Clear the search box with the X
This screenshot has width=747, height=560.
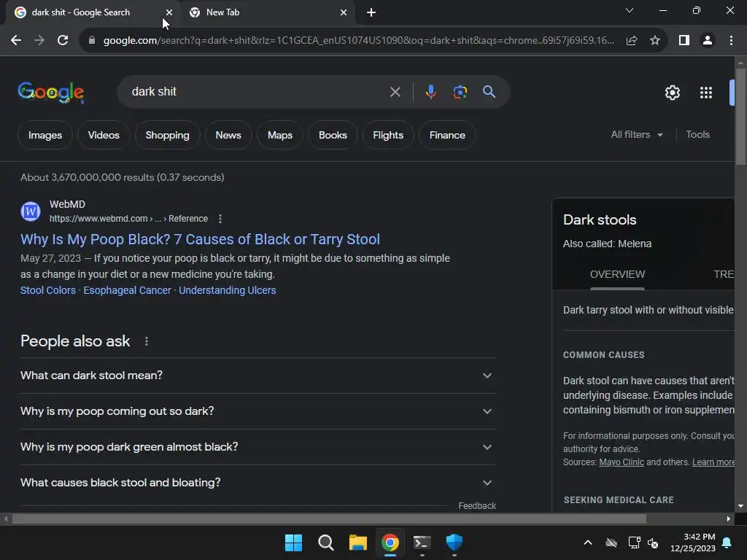[395, 92]
